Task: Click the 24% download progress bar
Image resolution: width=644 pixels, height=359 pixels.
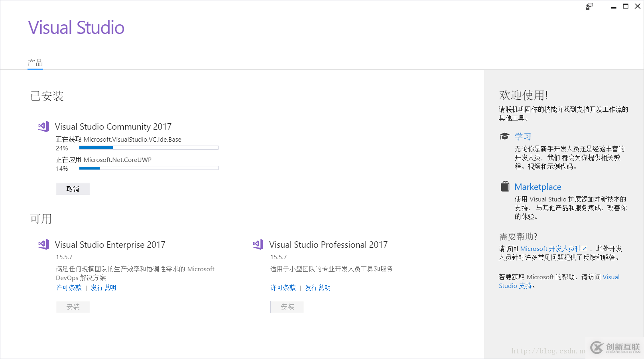Action: tap(149, 148)
